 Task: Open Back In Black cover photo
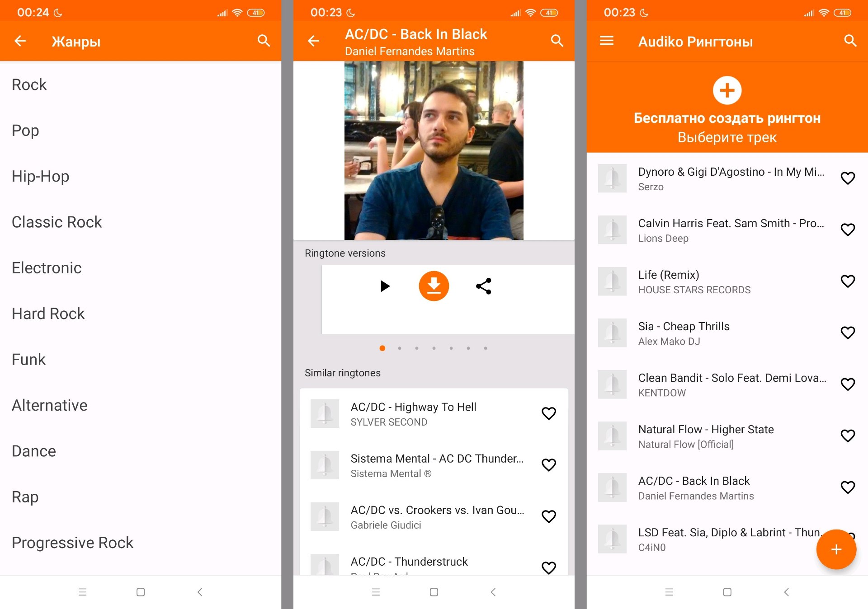(x=434, y=150)
